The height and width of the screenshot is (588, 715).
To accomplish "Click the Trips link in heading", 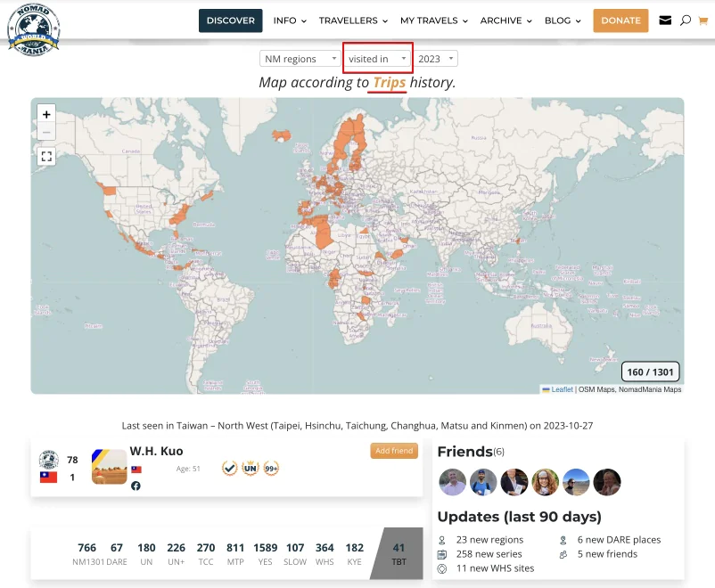I will [389, 82].
